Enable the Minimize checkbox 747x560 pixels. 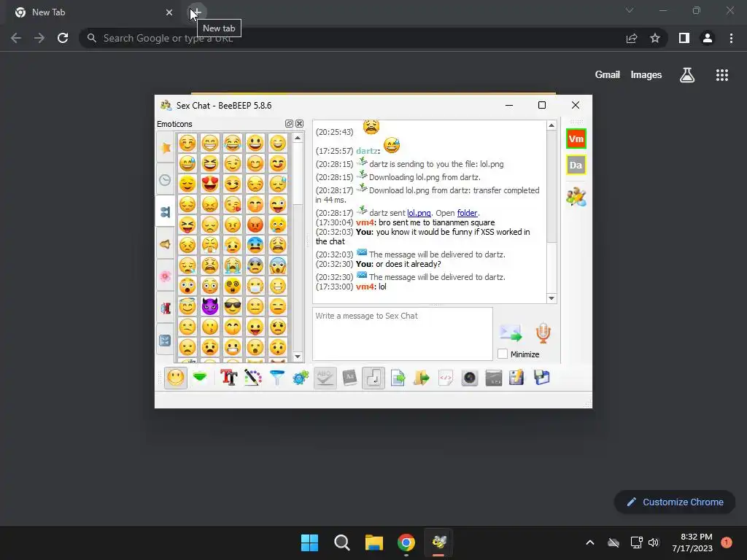click(503, 354)
